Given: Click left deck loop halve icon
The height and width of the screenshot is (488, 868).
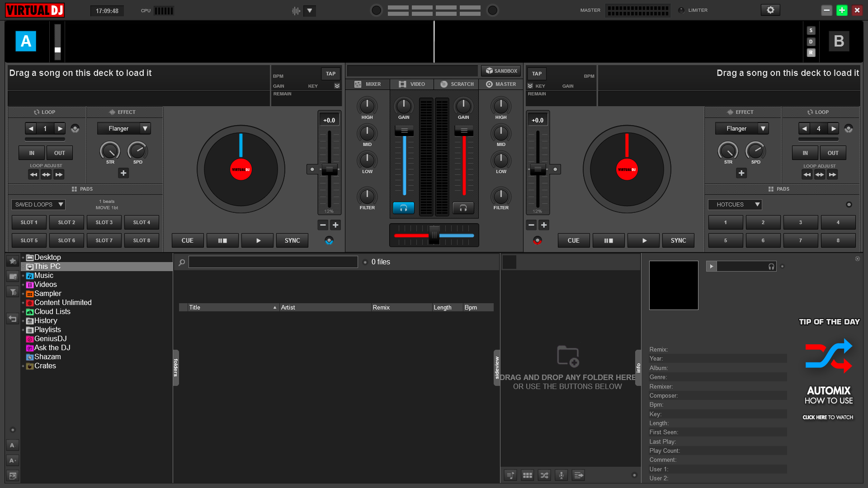Looking at the screenshot, I should 33,174.
